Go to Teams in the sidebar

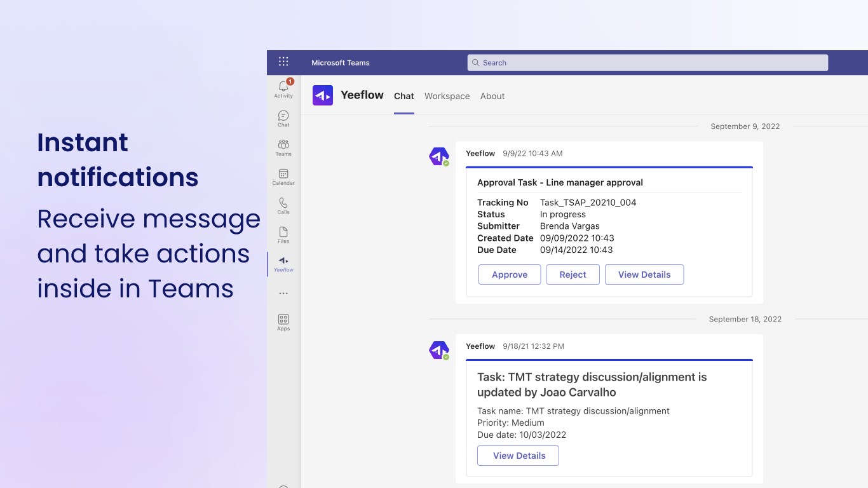283,147
